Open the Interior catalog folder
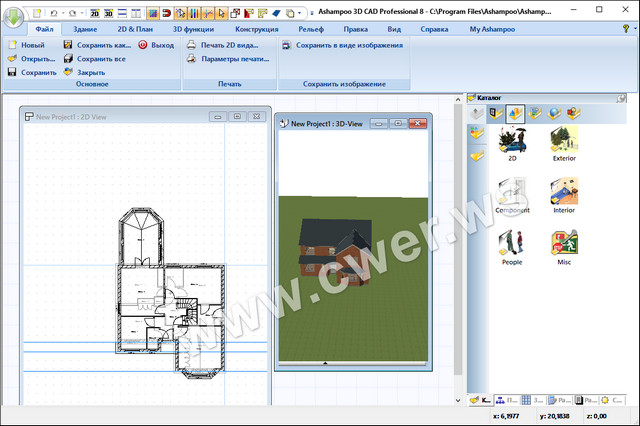 pyautogui.click(x=563, y=192)
